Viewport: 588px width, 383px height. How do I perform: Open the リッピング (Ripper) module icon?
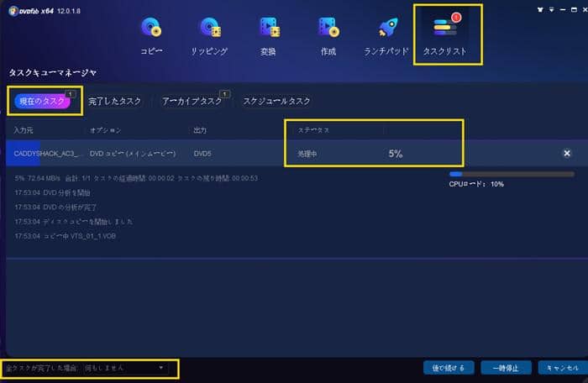click(210, 29)
